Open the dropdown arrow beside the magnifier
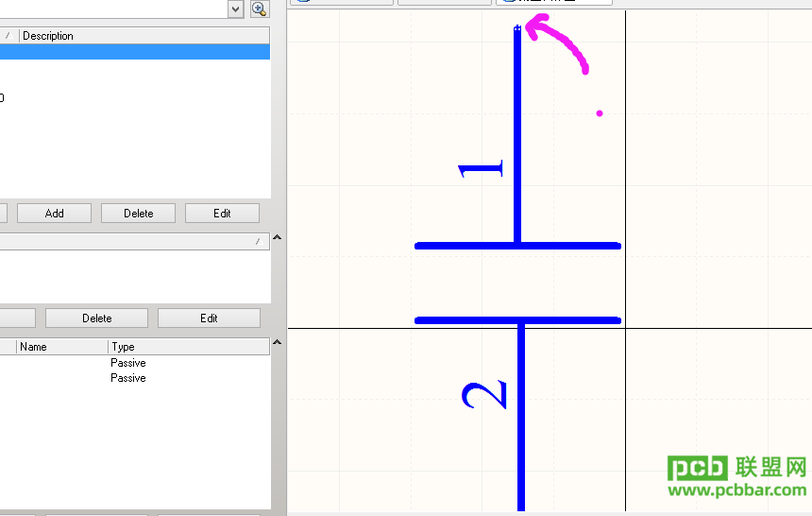This screenshot has height=516, width=812. coord(236,9)
